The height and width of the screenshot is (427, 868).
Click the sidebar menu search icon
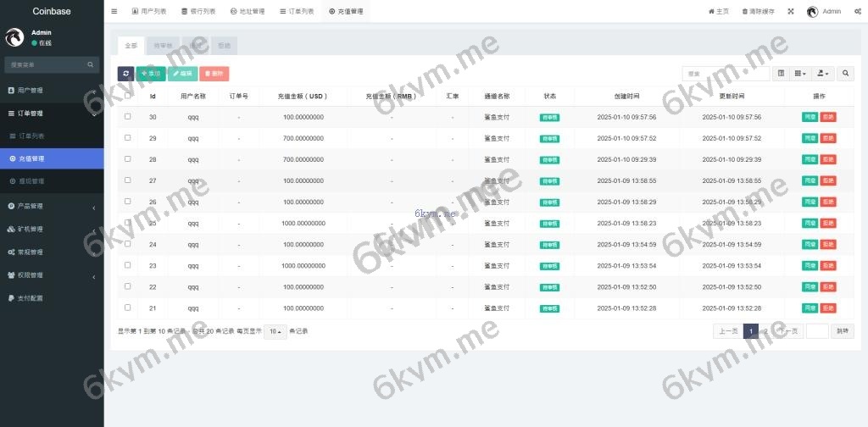(x=91, y=64)
